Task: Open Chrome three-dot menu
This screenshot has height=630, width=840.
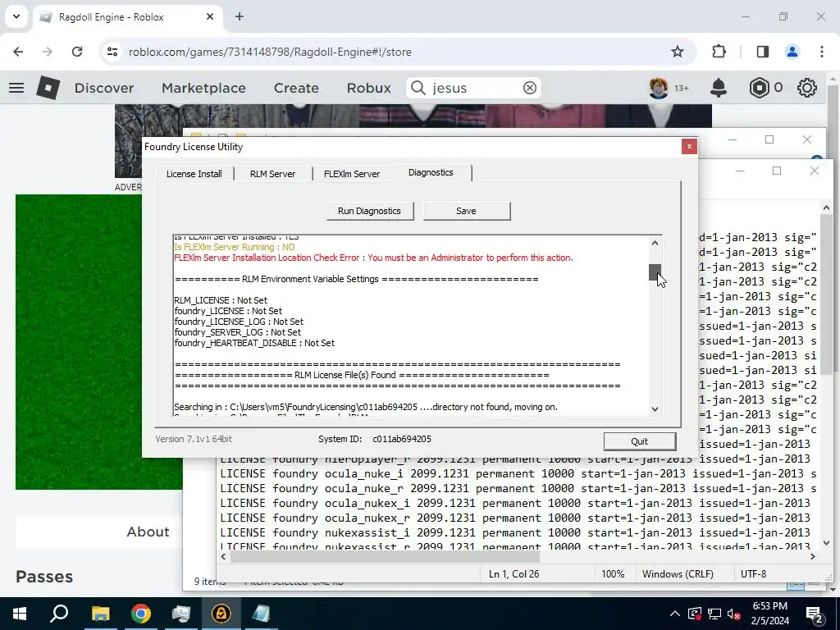Action: point(822,52)
